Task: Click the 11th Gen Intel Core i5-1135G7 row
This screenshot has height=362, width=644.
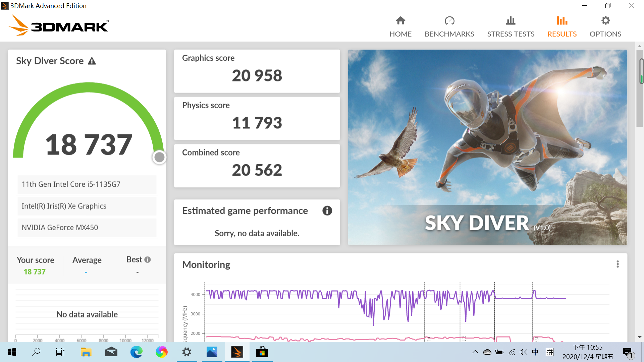Action: [x=87, y=184]
